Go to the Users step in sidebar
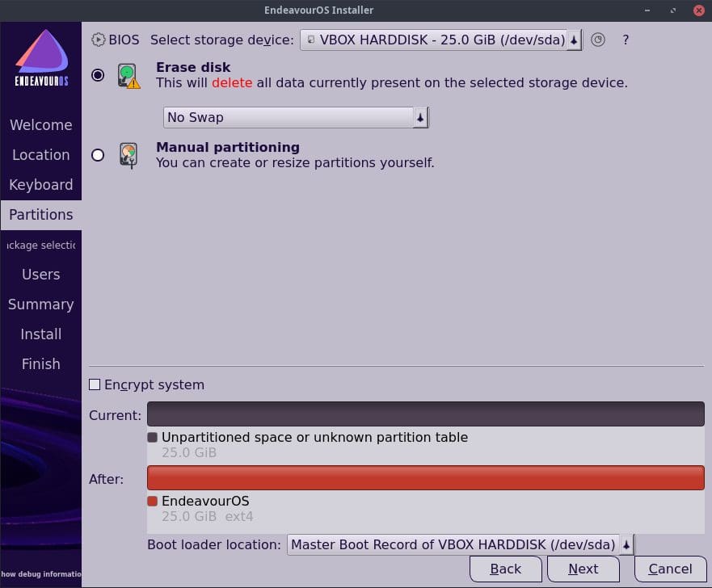 [x=41, y=275]
